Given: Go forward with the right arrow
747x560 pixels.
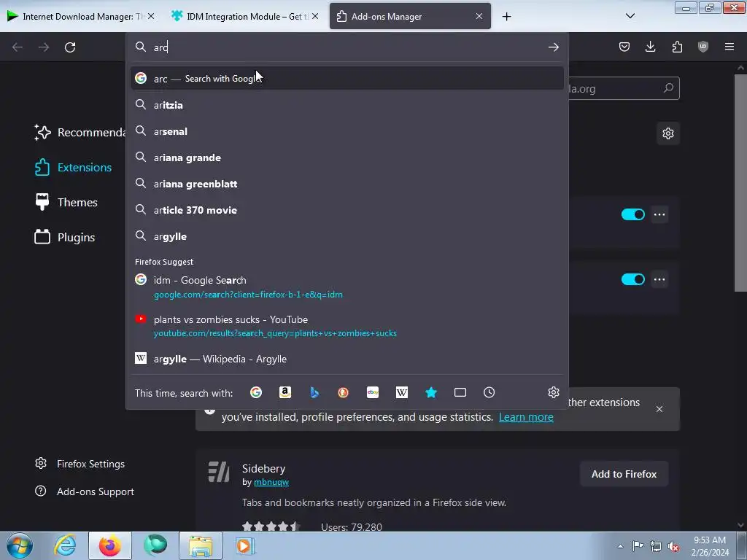Looking at the screenshot, I should (44, 47).
